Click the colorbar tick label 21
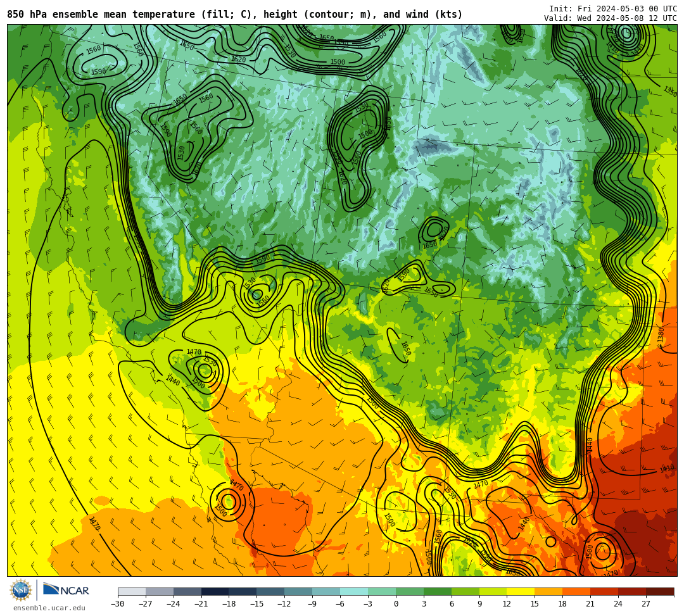The height and width of the screenshot is (616, 684). (590, 604)
